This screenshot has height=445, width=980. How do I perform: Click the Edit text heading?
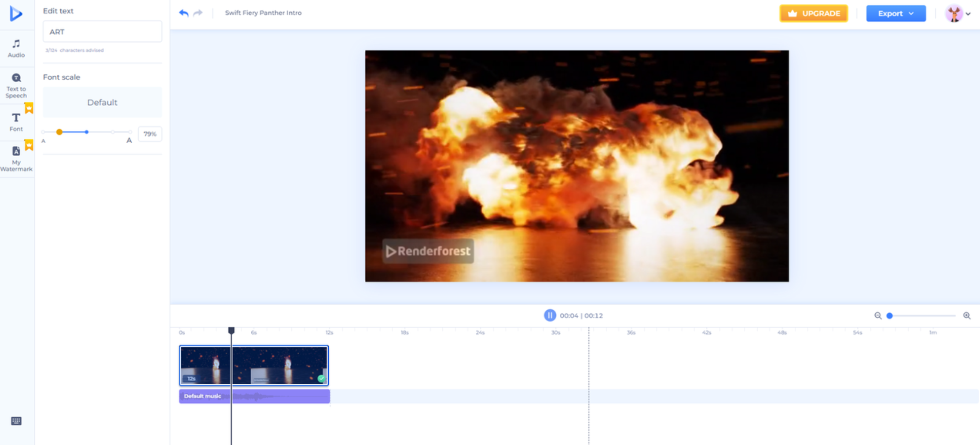pyautogui.click(x=58, y=11)
